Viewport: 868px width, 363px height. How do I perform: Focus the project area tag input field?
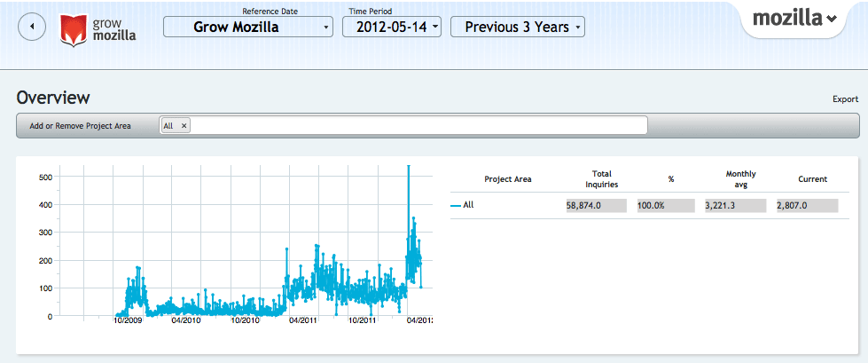tap(417, 126)
